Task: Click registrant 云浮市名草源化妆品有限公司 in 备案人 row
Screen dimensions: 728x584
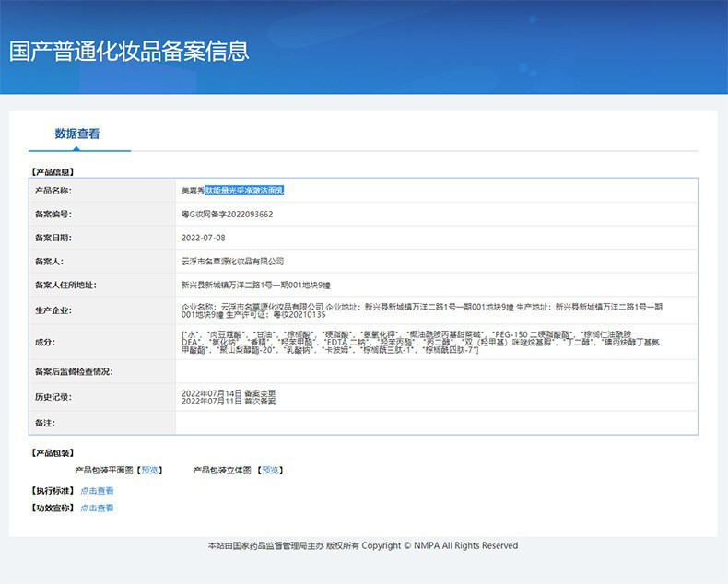Action: (x=232, y=262)
